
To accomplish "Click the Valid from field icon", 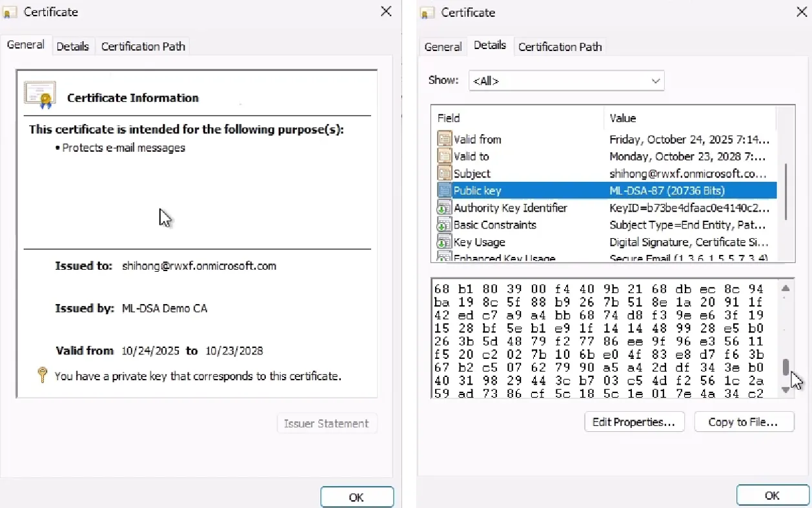I will pyautogui.click(x=445, y=139).
